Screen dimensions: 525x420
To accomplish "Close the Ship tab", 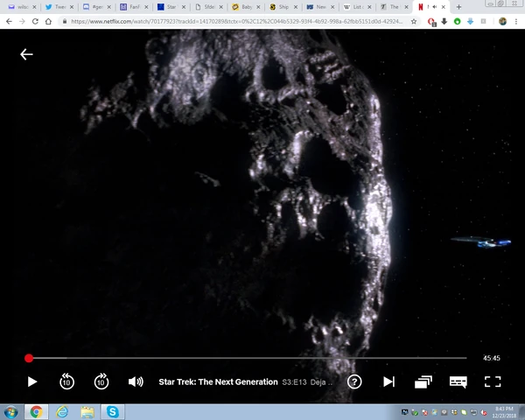I will pos(296,7).
